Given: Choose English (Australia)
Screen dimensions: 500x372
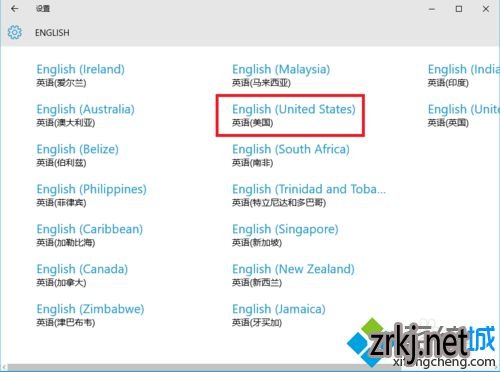Looking at the screenshot, I should (85, 115).
